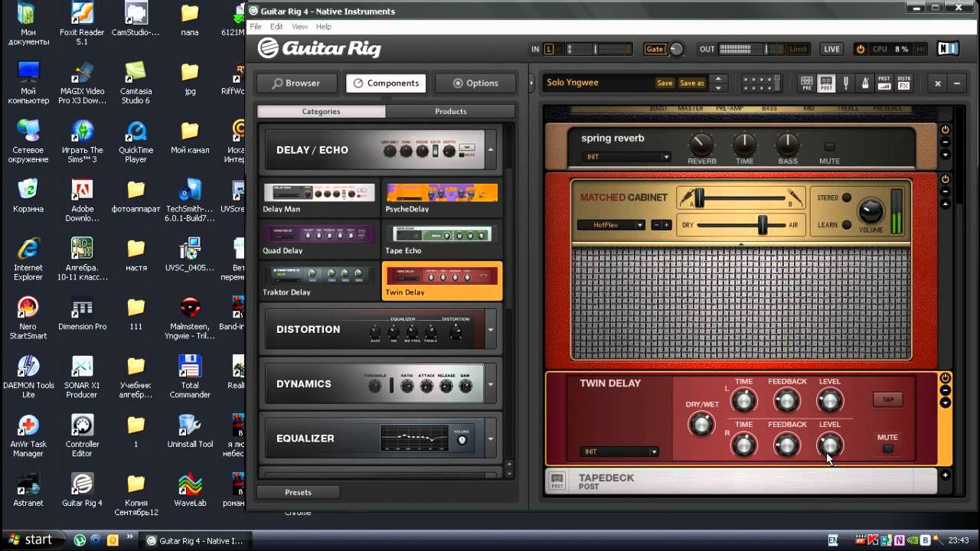
Task: Collapse the Delay / Echo category
Action: click(x=491, y=150)
